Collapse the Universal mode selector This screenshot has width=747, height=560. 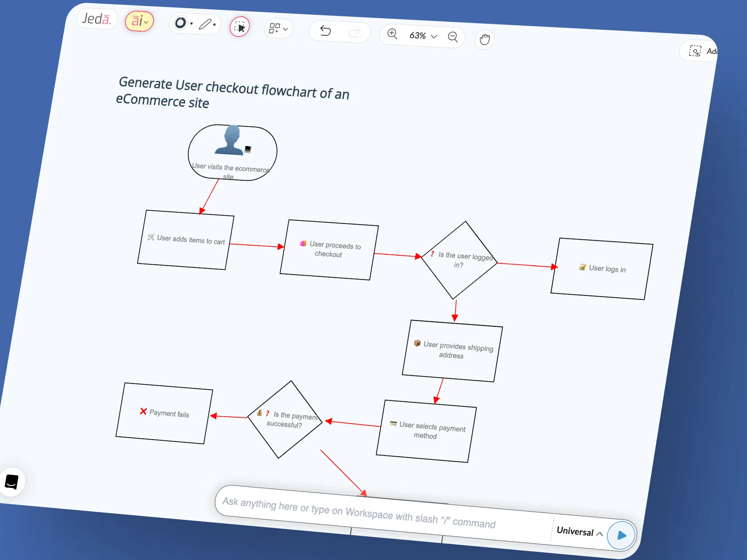point(600,534)
